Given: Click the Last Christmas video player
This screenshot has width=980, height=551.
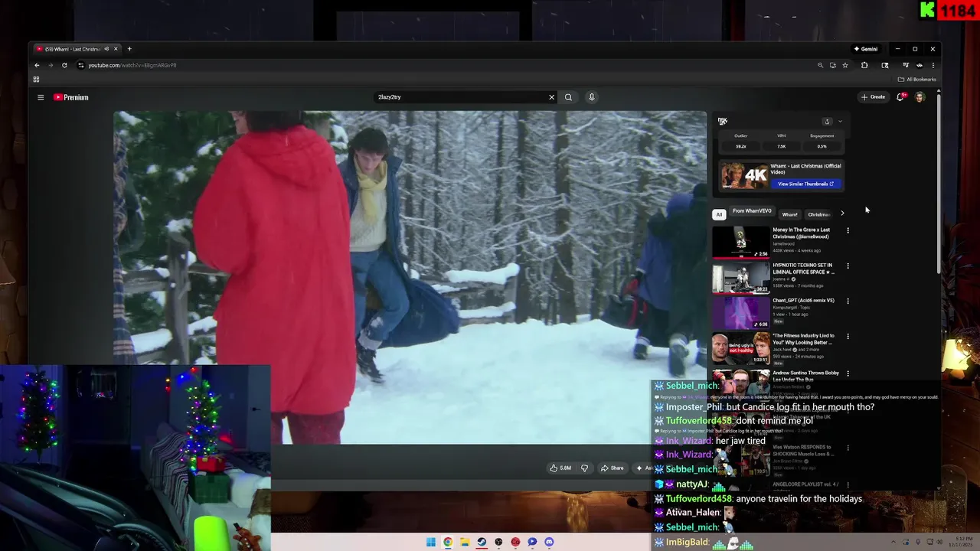Looking at the screenshot, I should tap(410, 277).
